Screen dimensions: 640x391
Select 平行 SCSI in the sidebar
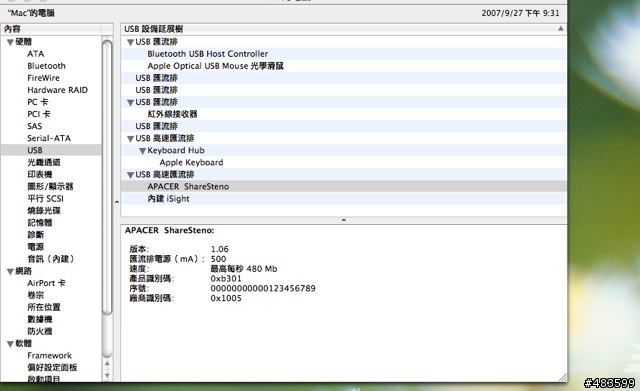45,198
